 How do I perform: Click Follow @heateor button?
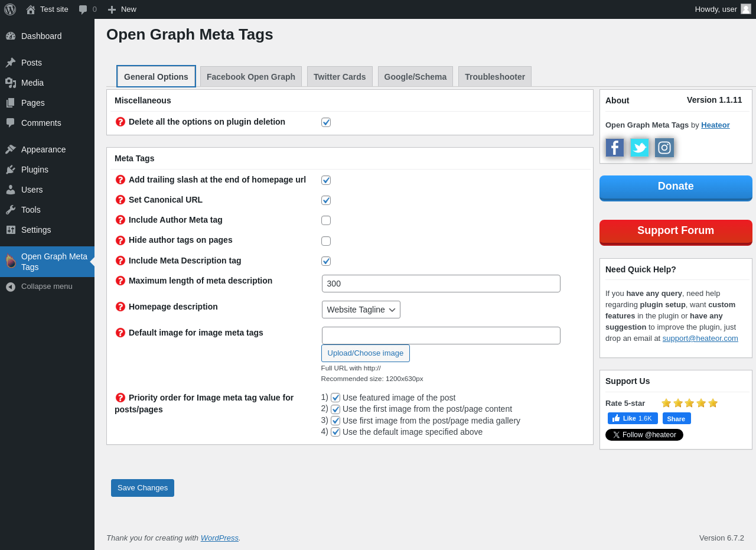pyautogui.click(x=644, y=435)
